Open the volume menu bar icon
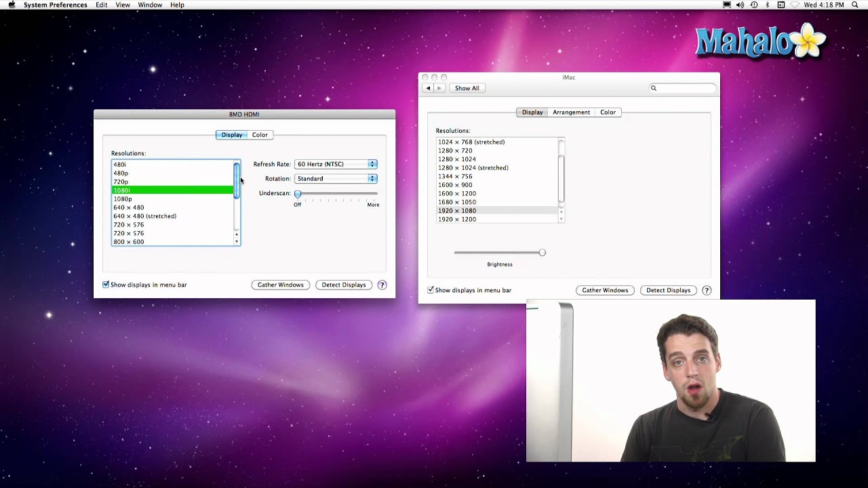 point(740,5)
